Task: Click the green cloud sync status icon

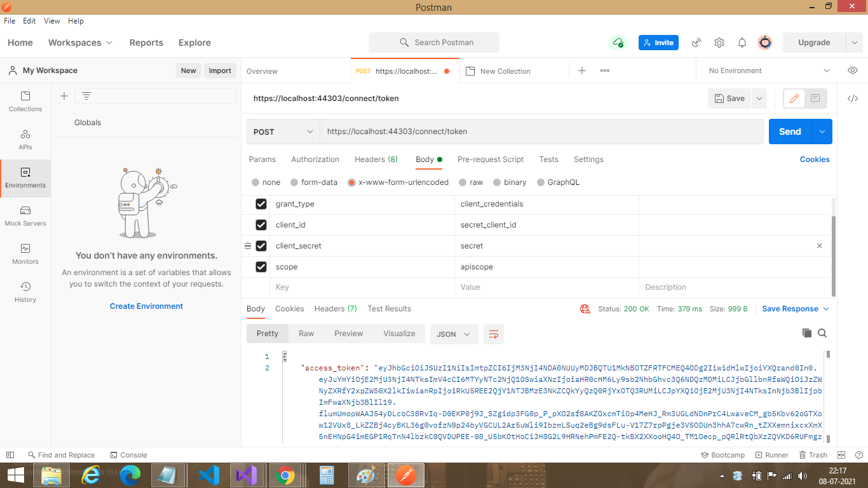Action: click(618, 43)
